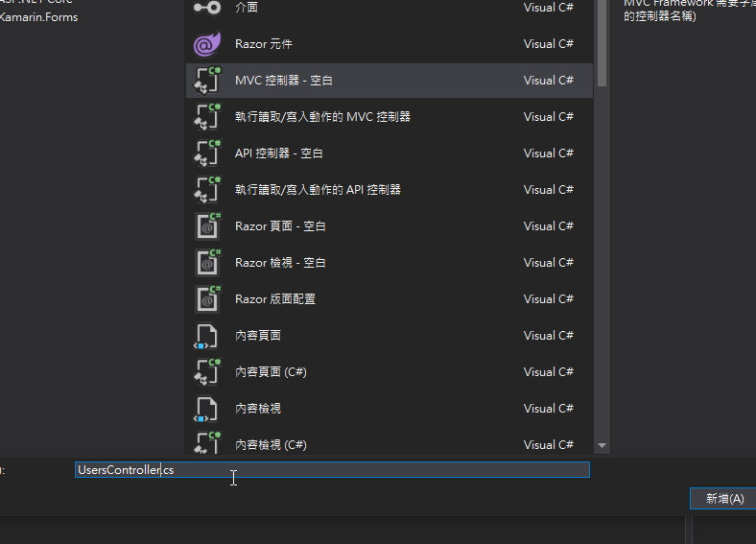Image resolution: width=756 pixels, height=544 pixels.
Task: Click the MVC 控制器 - 空白 icon
Action: pos(207,81)
